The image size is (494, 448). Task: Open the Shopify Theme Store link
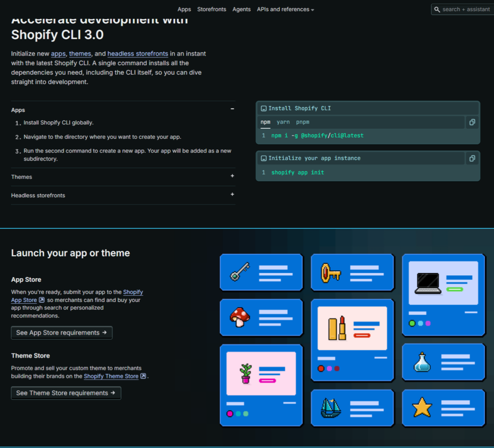[x=111, y=376]
